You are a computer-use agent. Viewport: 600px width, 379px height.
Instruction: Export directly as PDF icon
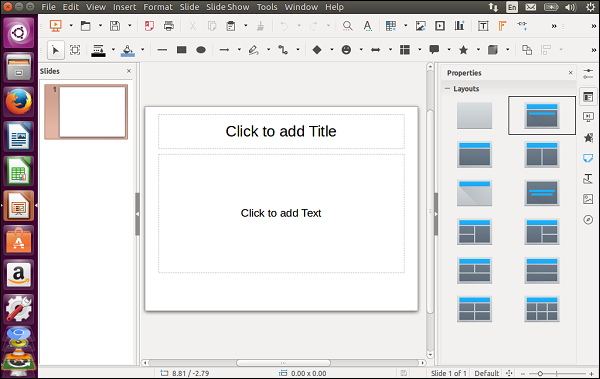click(149, 26)
